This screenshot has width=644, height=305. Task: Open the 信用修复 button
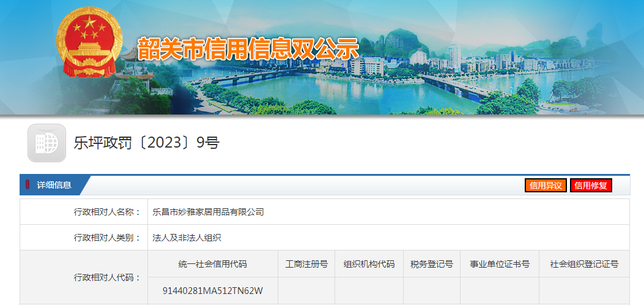point(591,186)
